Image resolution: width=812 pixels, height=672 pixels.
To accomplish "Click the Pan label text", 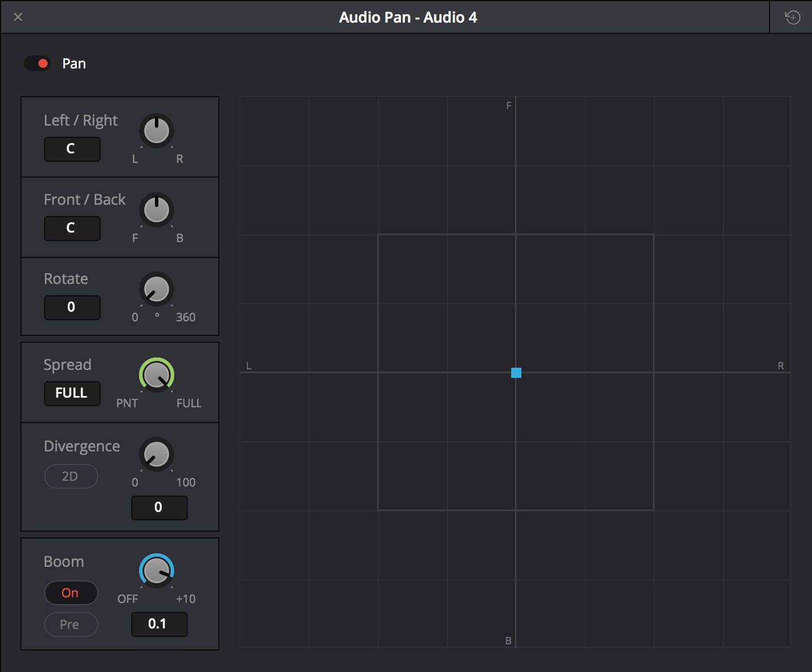I will [x=74, y=63].
